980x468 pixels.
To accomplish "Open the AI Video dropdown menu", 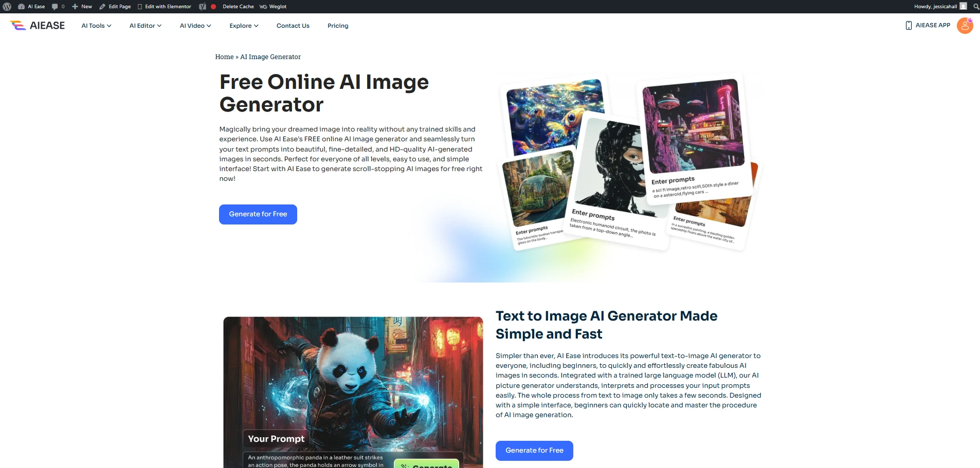I will tap(195, 26).
